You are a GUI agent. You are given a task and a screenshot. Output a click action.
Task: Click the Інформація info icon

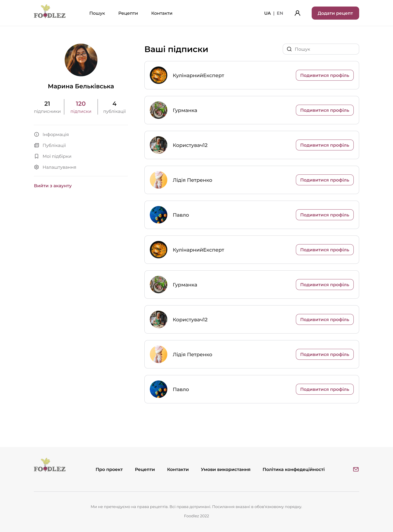37,134
